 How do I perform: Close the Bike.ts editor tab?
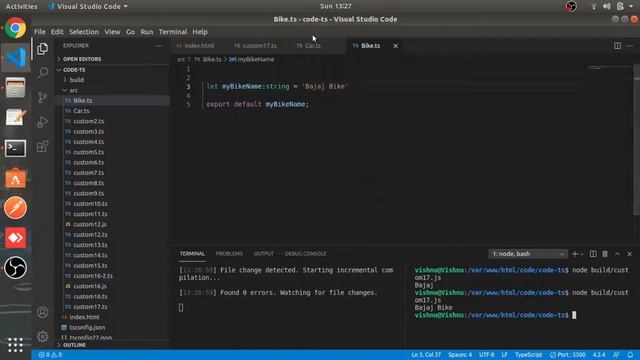[x=395, y=46]
